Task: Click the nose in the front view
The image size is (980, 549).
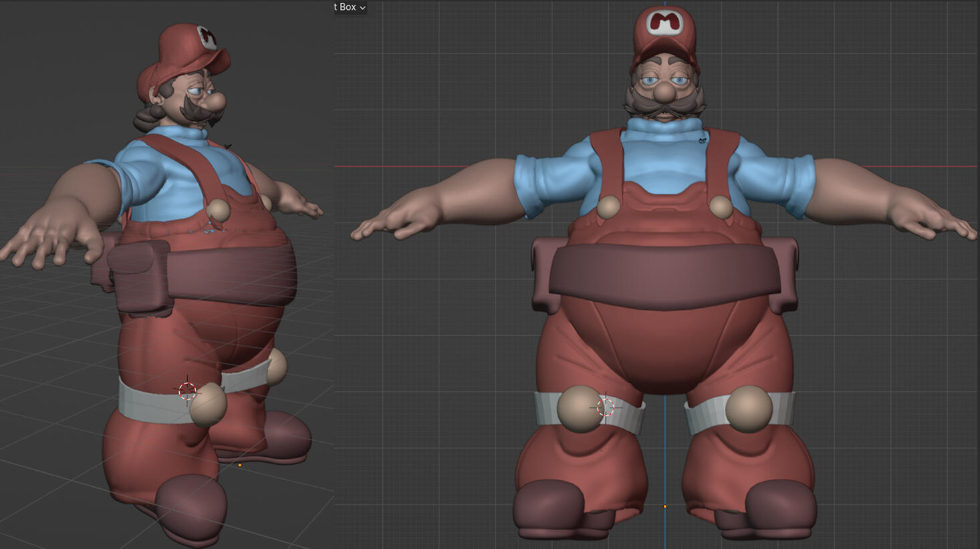Action: (664, 92)
